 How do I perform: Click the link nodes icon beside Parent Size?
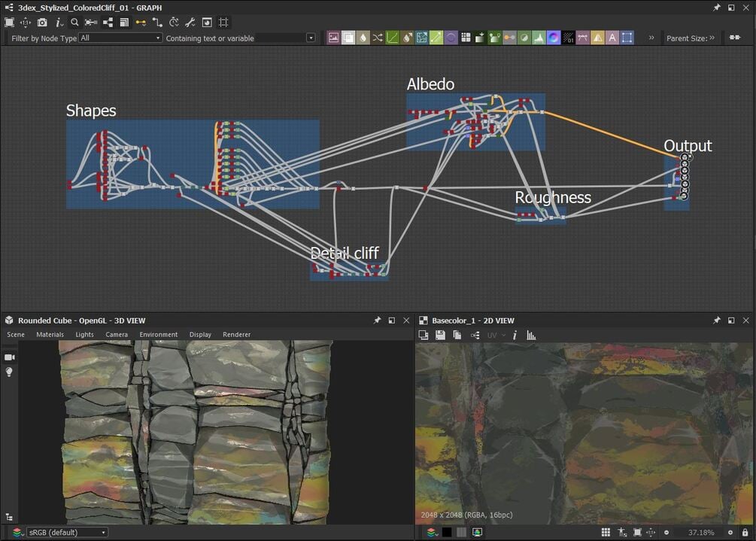click(x=735, y=38)
